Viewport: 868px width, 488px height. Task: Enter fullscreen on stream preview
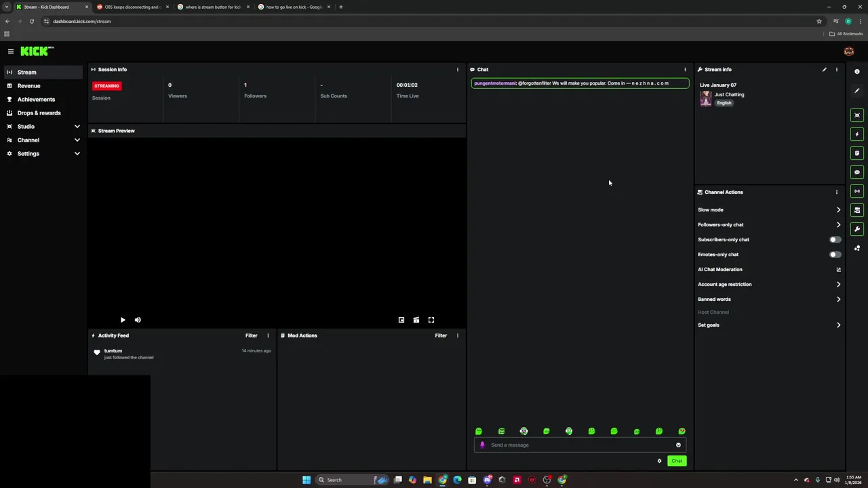pos(431,320)
